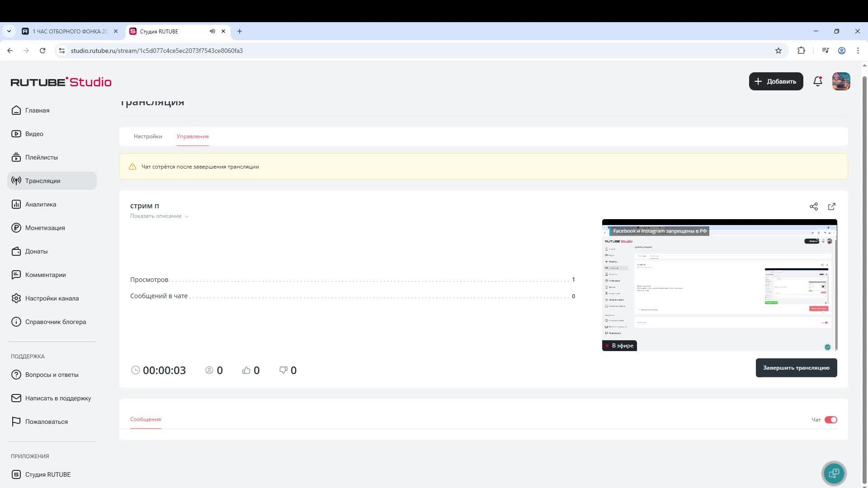Click the RUTUBE Studio logo
Viewport: 868px width, 488px height.
click(x=61, y=82)
